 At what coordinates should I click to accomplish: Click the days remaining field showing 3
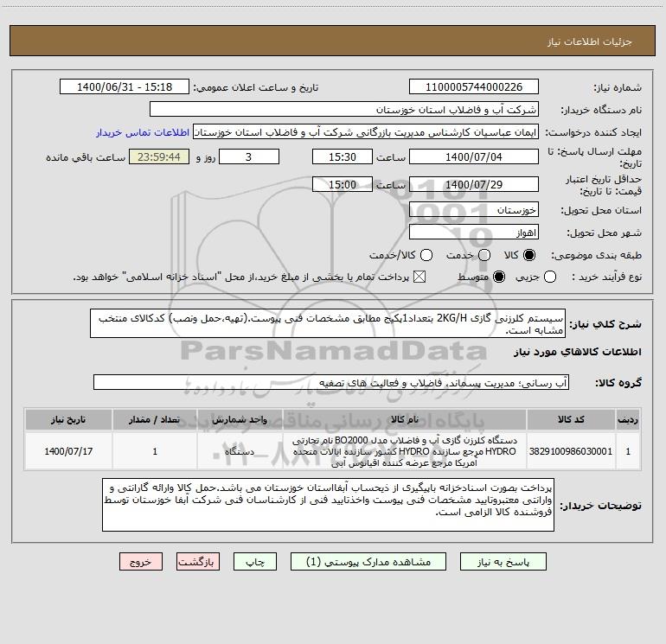pyautogui.click(x=249, y=156)
